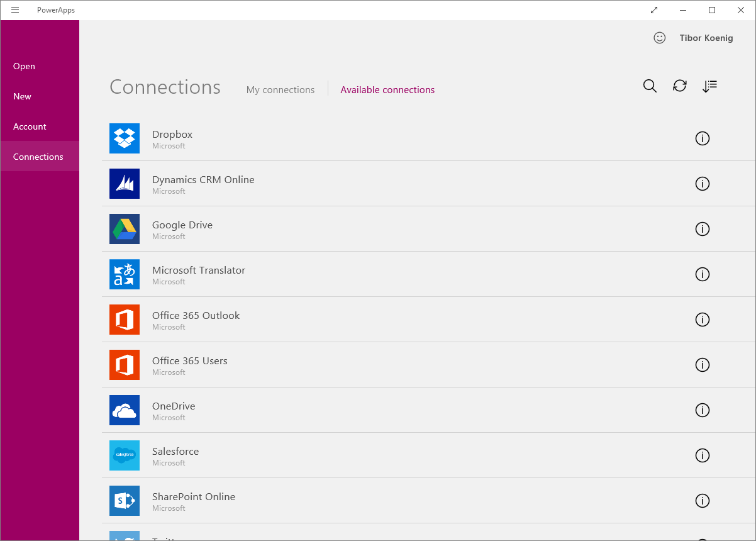Select the Dynamics CRM Online name

tap(203, 179)
